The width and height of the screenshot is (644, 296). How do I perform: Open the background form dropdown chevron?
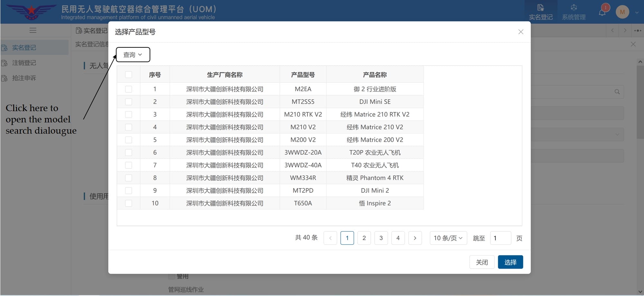coord(617,134)
